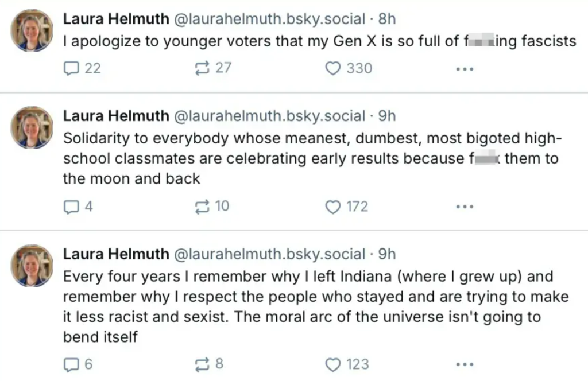
Task: Repost the post with 27 reposts
Action: (203, 68)
